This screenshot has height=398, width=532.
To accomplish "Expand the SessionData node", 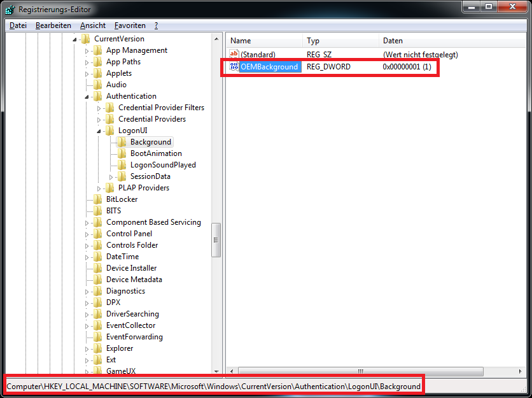I will (x=111, y=177).
